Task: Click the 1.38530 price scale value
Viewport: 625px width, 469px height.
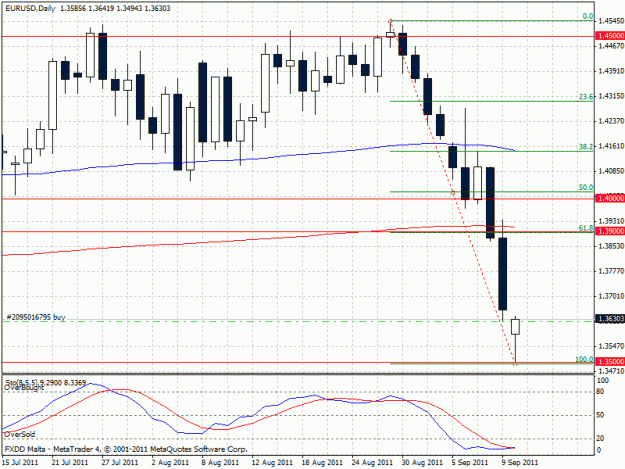Action: (x=611, y=246)
